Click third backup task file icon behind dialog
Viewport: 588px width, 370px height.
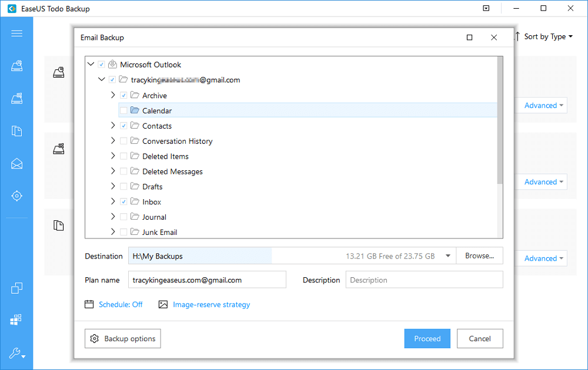click(58, 226)
